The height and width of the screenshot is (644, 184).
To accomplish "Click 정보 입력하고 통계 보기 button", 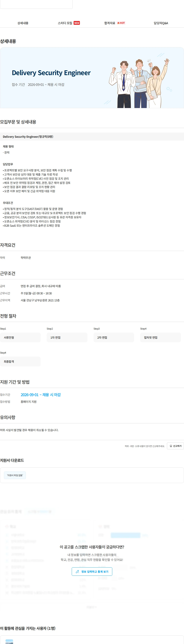I will coord(92,572).
